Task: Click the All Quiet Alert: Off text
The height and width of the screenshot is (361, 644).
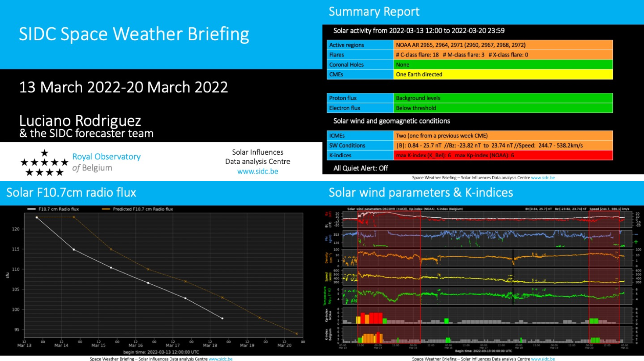Action: pos(361,168)
